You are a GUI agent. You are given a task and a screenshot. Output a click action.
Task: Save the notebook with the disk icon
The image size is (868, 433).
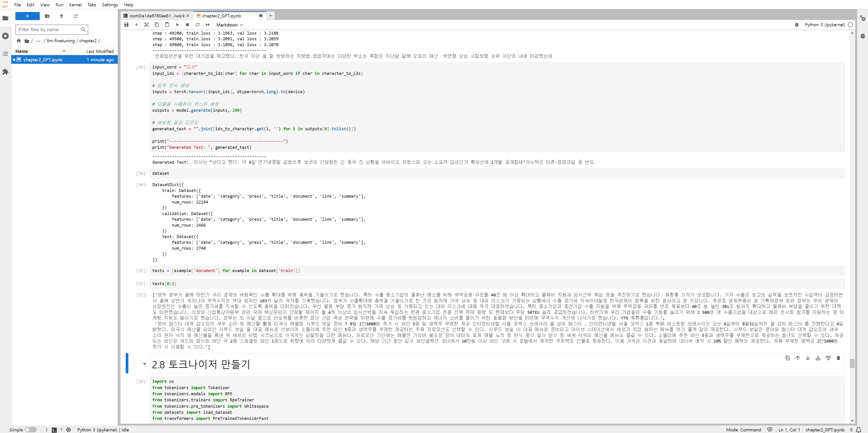(x=126, y=25)
